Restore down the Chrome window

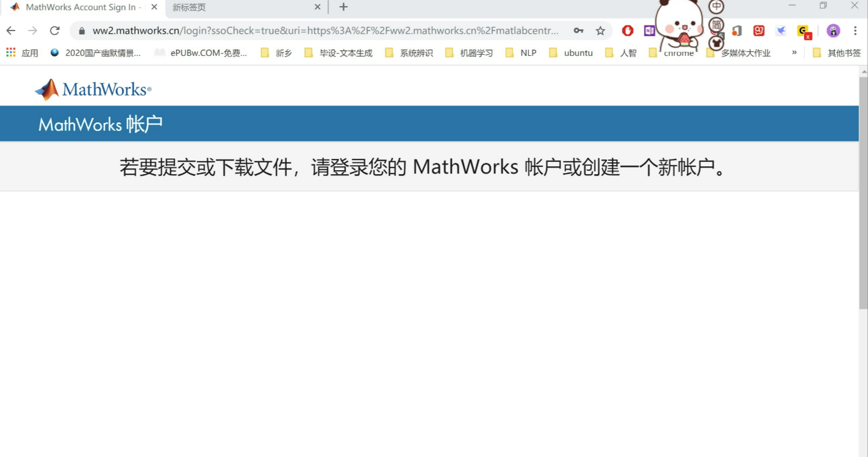tap(823, 6)
